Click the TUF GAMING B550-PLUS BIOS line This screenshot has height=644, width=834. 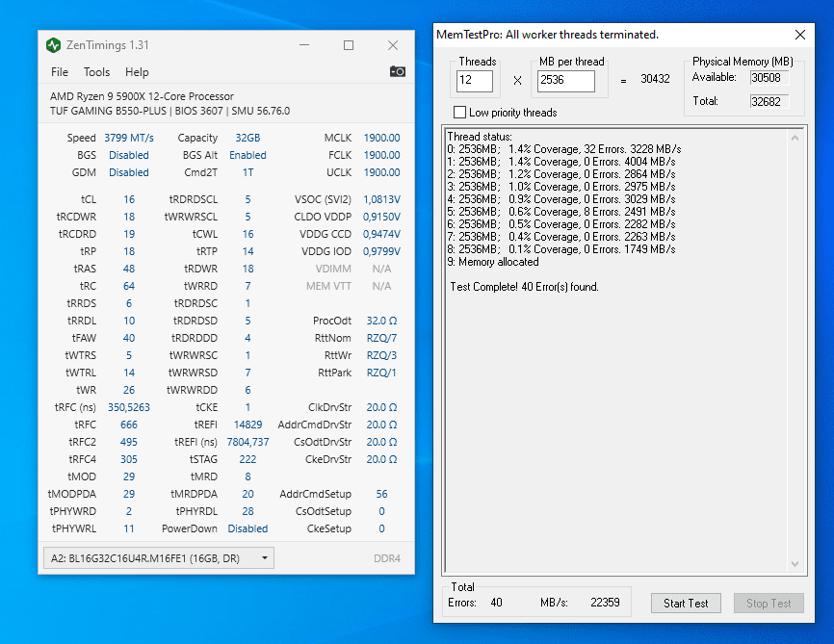coord(169,111)
